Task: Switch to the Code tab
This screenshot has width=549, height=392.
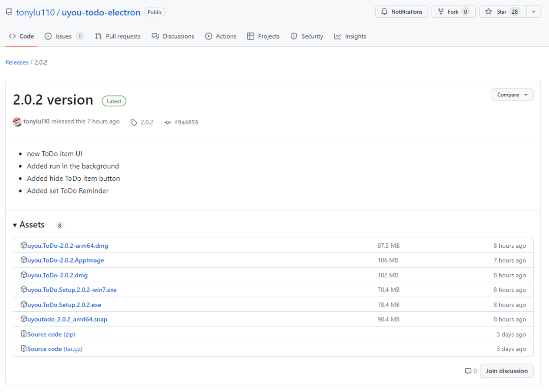Action: [x=21, y=37]
